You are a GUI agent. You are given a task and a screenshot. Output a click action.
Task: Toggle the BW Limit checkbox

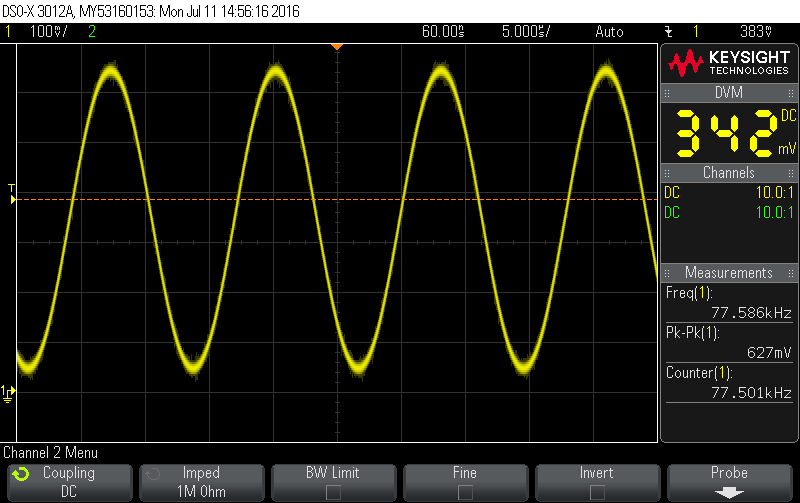tap(333, 492)
